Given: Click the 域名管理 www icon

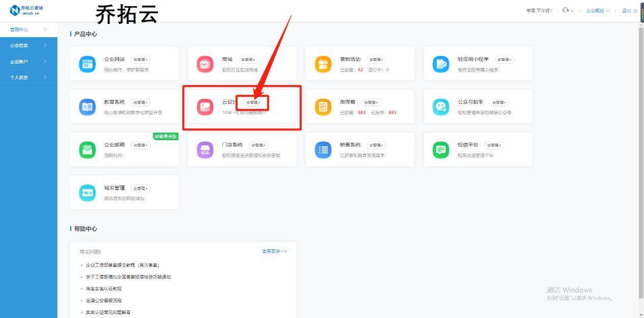Looking at the screenshot, I should tap(87, 193).
